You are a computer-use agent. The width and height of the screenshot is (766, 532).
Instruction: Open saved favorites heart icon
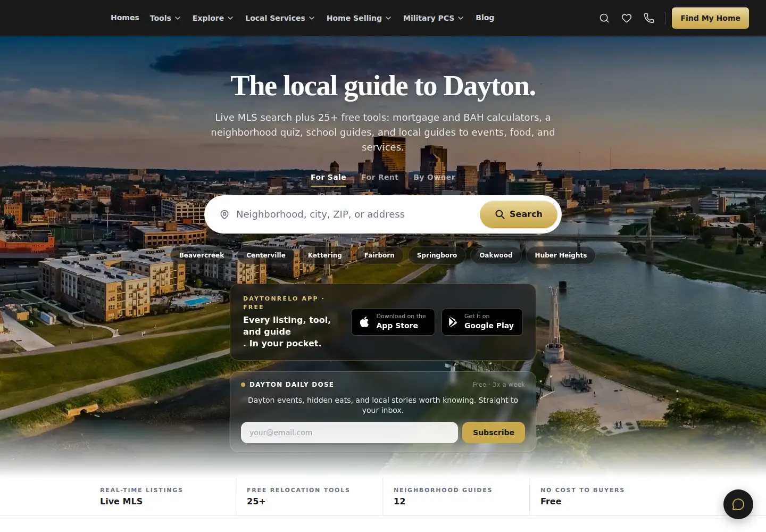[x=627, y=18]
